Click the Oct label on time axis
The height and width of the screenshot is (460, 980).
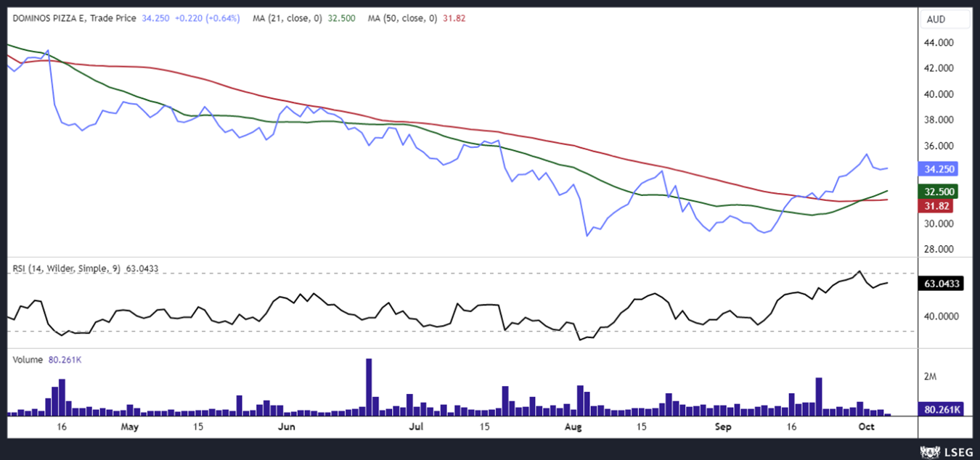tap(867, 427)
